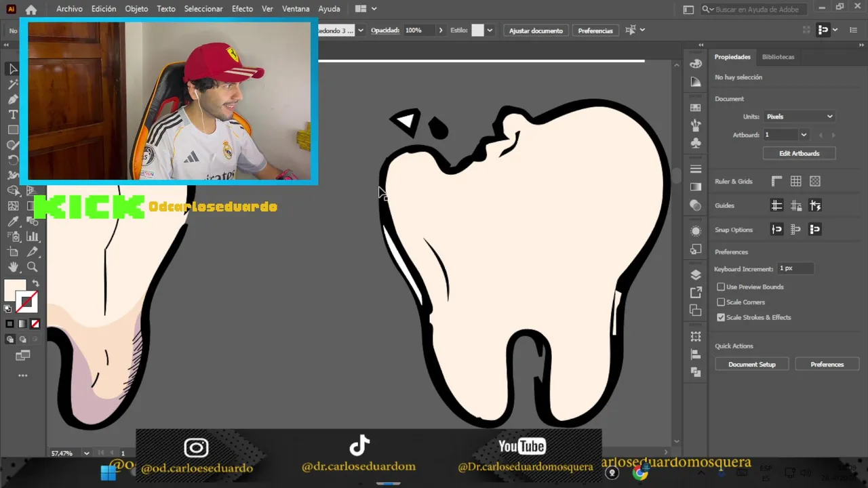
Task: Open the Objeto menu
Action: tap(136, 9)
